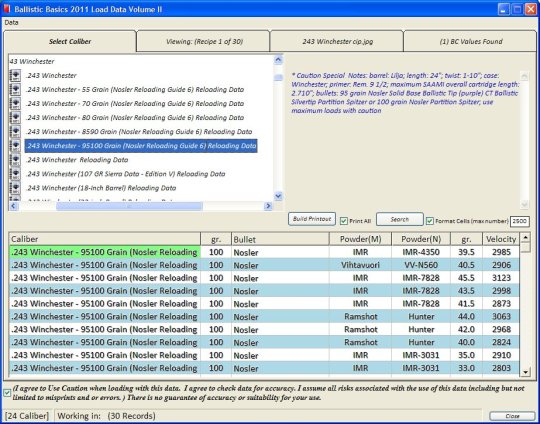Click the icon beside 95100 Grain Nosler entry
Viewport: 540px width, 424px height.
(15, 146)
